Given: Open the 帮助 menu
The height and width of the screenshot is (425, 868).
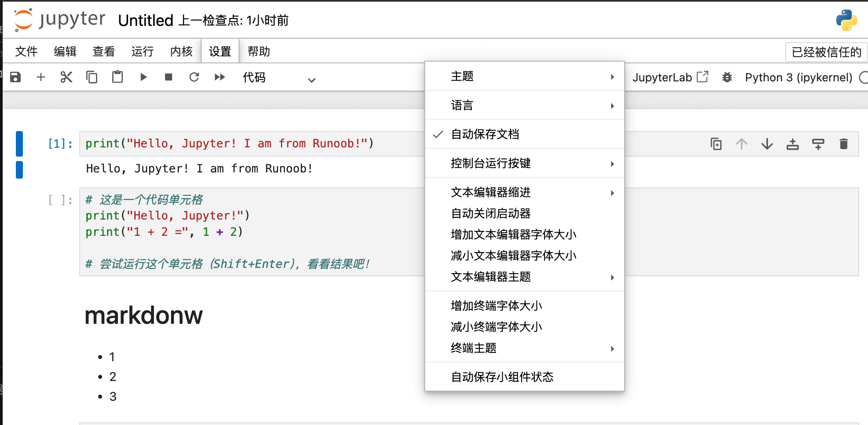Looking at the screenshot, I should click(x=259, y=51).
